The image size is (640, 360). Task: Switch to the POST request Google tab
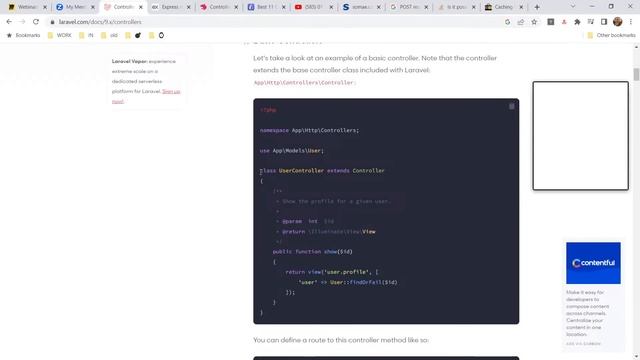click(x=408, y=7)
